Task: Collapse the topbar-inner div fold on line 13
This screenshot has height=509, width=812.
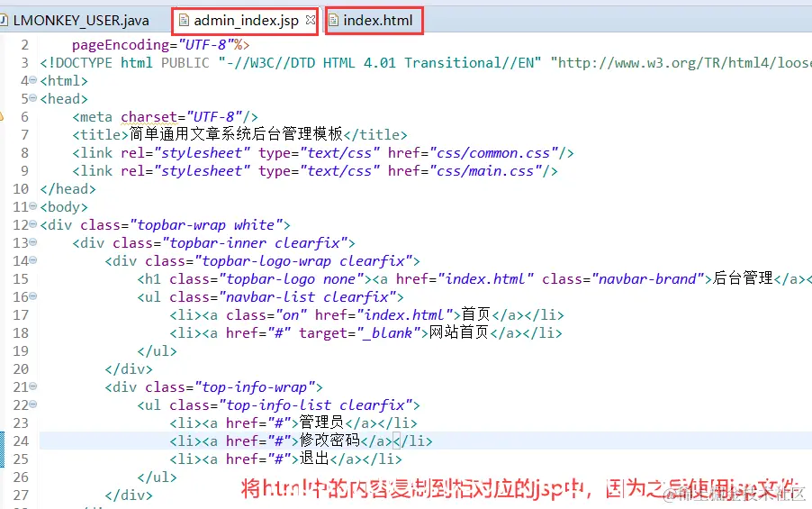Action: pyautogui.click(x=33, y=242)
